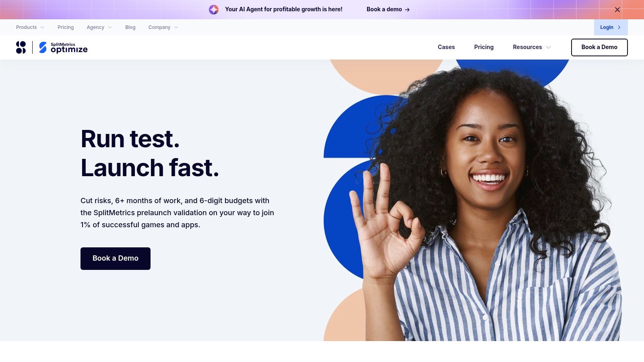Click the dark Book a Demo hero button

click(116, 259)
